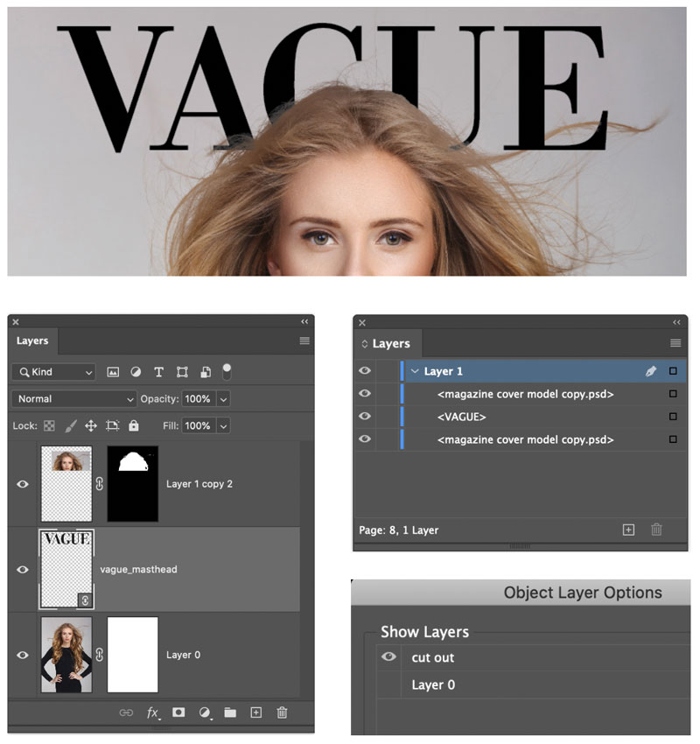Click link icon between Layer 0 thumbnail and mask
This screenshot has height=744, width=700.
pos(99,655)
